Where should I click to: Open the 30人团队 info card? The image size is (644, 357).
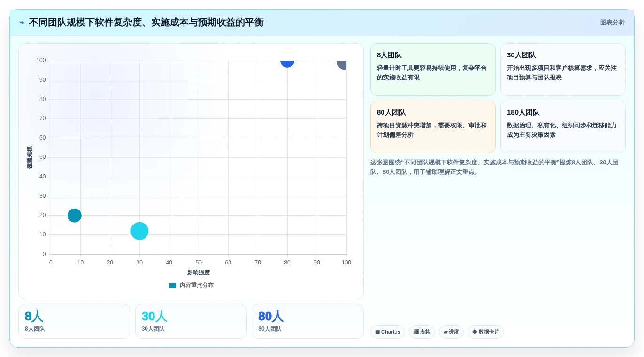pyautogui.click(x=563, y=70)
